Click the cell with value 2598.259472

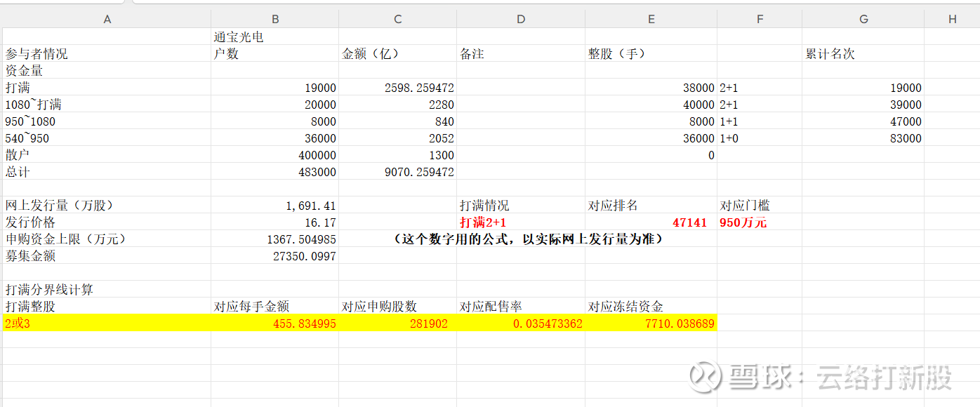click(x=397, y=87)
